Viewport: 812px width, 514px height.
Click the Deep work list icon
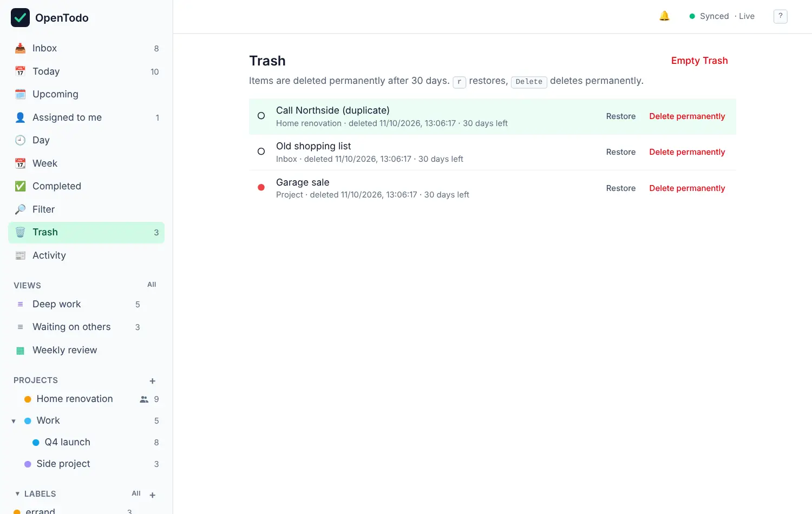(20, 304)
